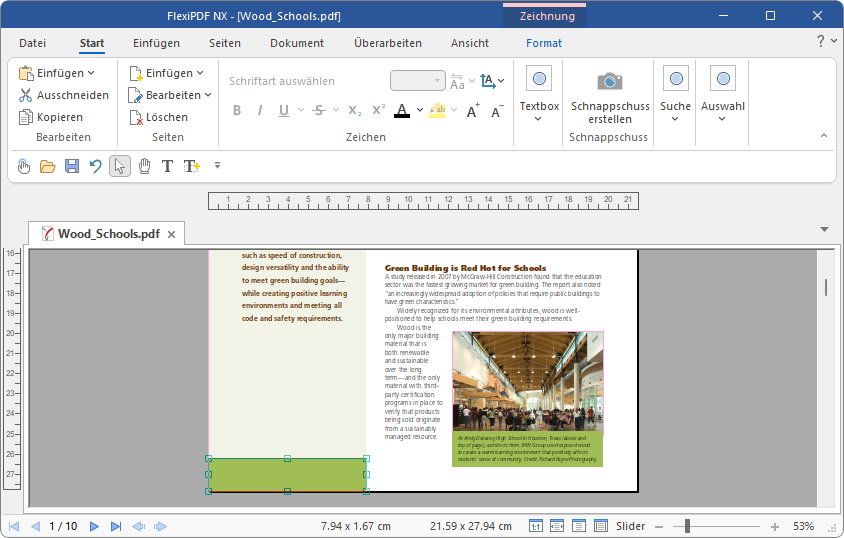
Task: Select the text tool T icon
Action: click(167, 166)
